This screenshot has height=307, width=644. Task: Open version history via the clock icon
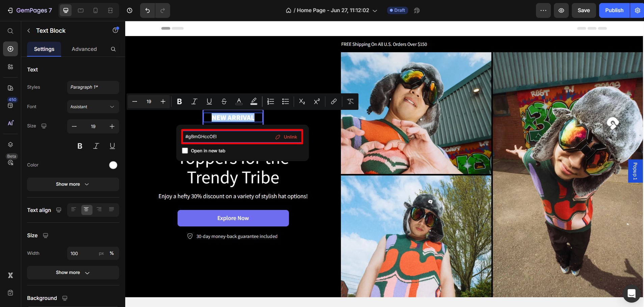click(130, 10)
